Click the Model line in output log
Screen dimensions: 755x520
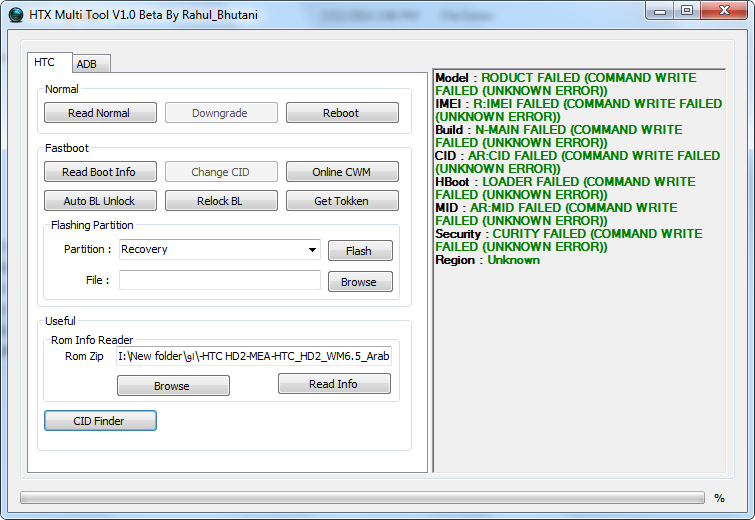[566, 84]
